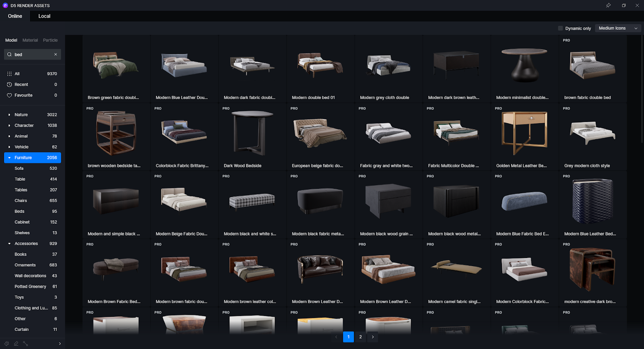Click the clock icon next to Recent
The image size is (644, 349).
tap(9, 85)
